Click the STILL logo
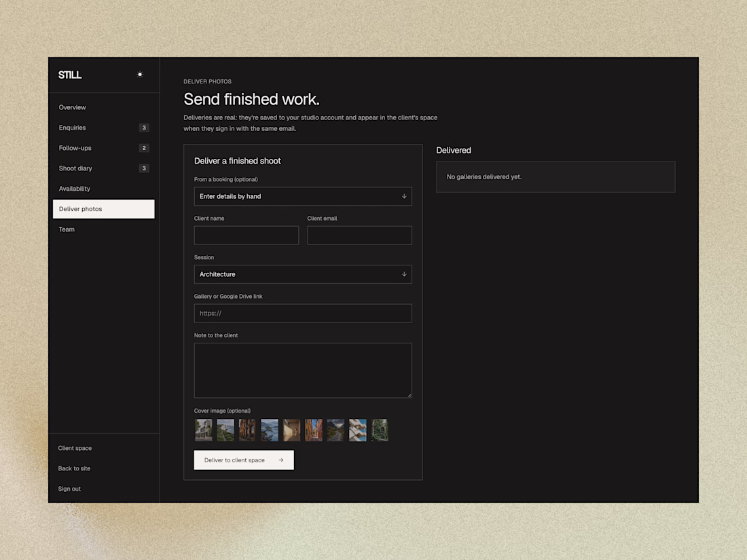Screen dimensions: 747x560 point(70,75)
